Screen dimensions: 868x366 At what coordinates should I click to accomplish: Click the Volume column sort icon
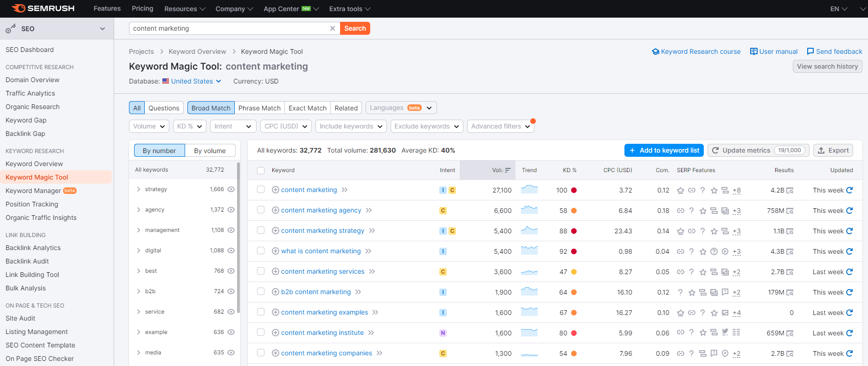point(508,170)
